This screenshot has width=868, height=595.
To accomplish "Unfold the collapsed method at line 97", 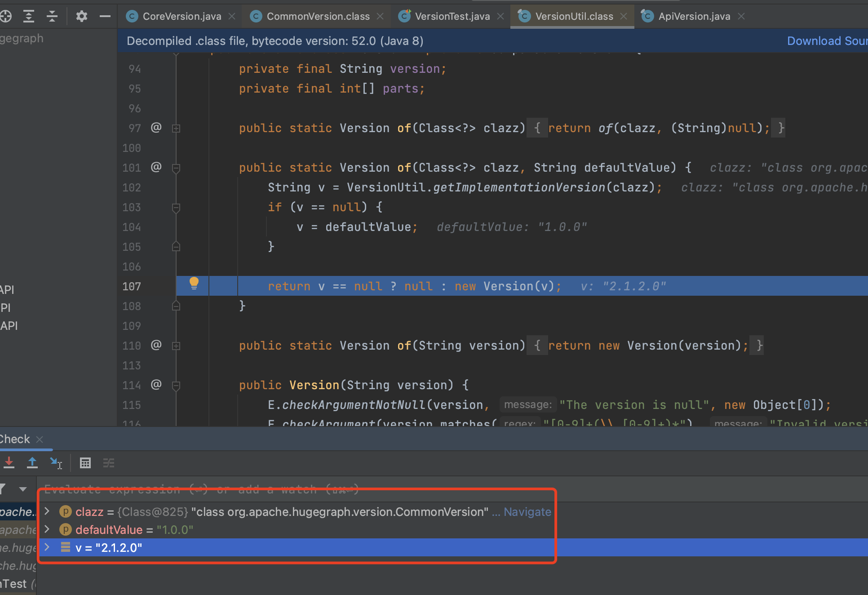I will (176, 129).
